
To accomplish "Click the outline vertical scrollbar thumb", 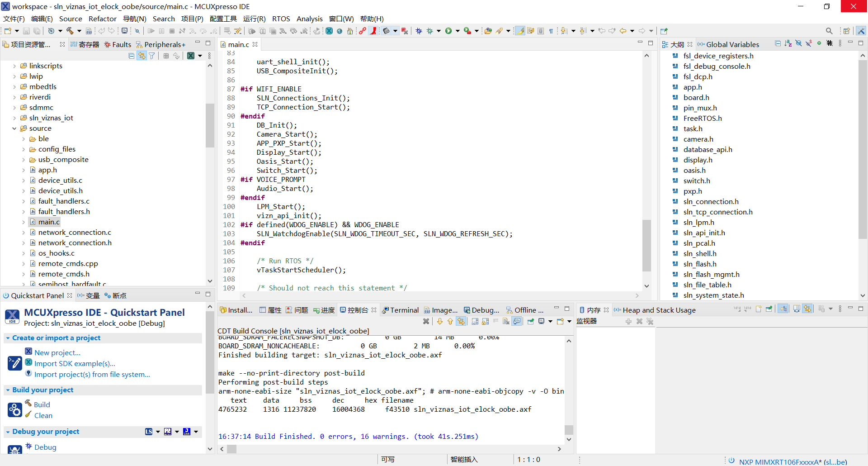I will [x=863, y=149].
